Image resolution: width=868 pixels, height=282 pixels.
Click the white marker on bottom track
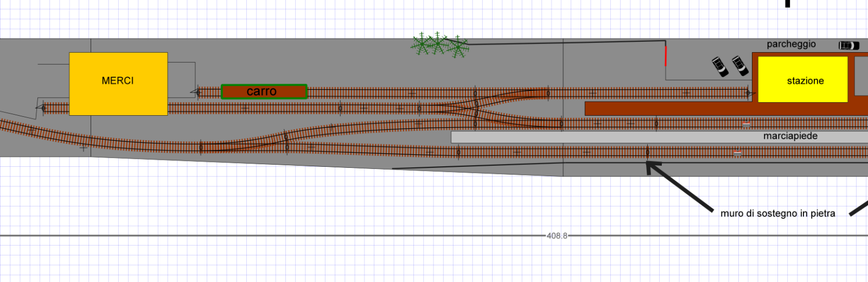737,153
